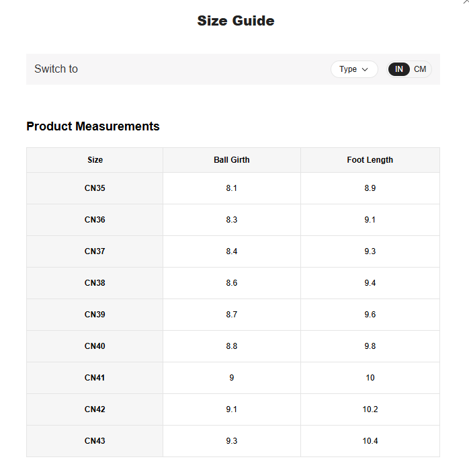Select the CN38 size row label

(x=95, y=283)
